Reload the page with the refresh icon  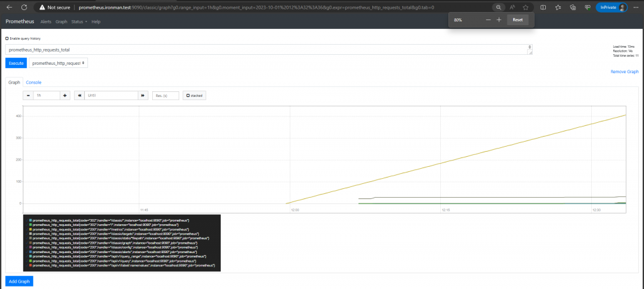tap(25, 8)
